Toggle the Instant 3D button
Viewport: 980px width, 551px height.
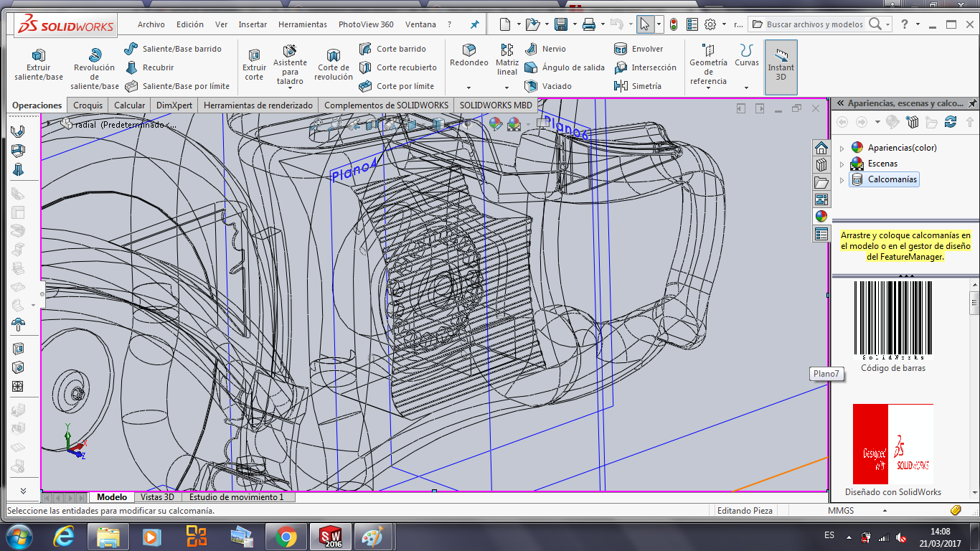pos(781,66)
